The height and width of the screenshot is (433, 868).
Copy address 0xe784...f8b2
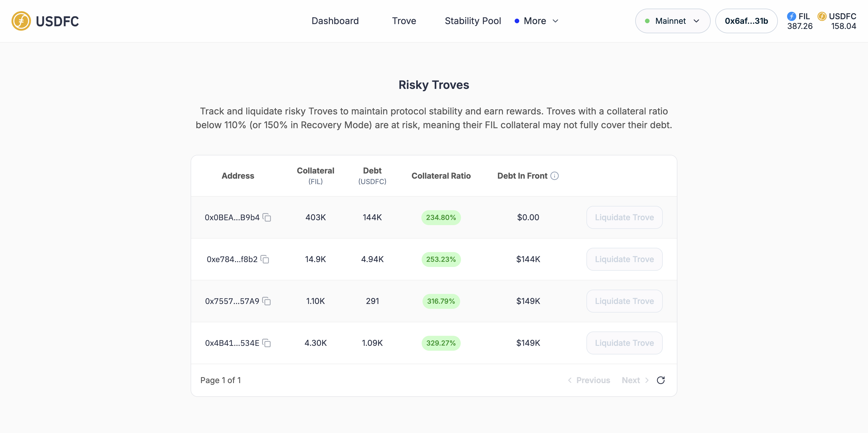coord(265,259)
